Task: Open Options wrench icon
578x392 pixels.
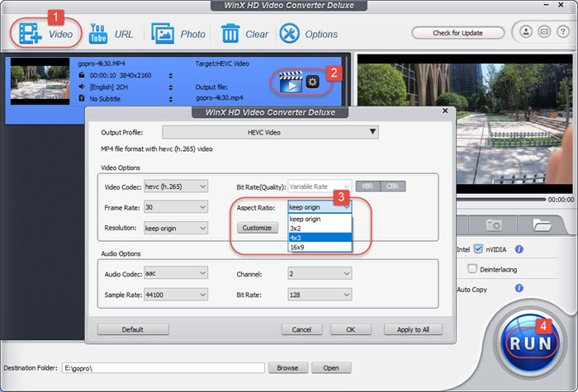Action: click(x=290, y=34)
